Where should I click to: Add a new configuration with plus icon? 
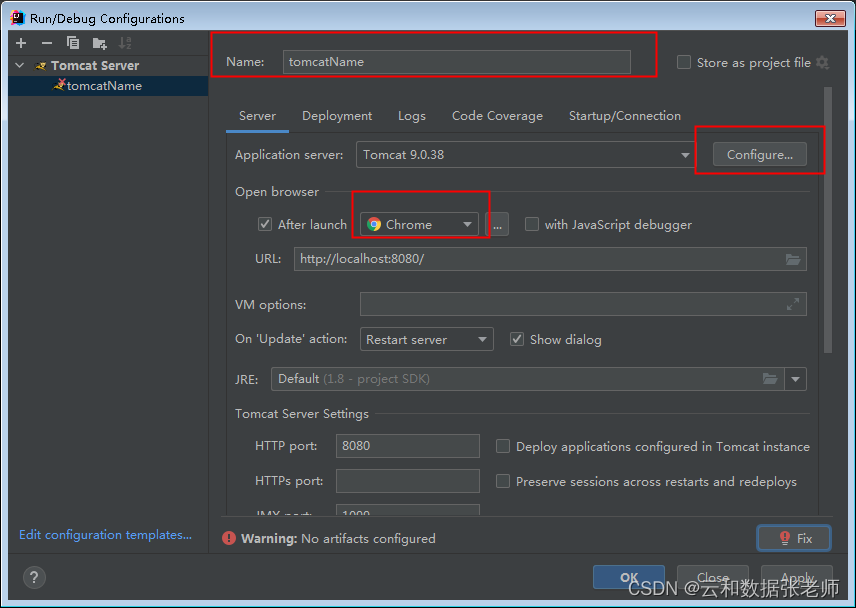(x=21, y=43)
